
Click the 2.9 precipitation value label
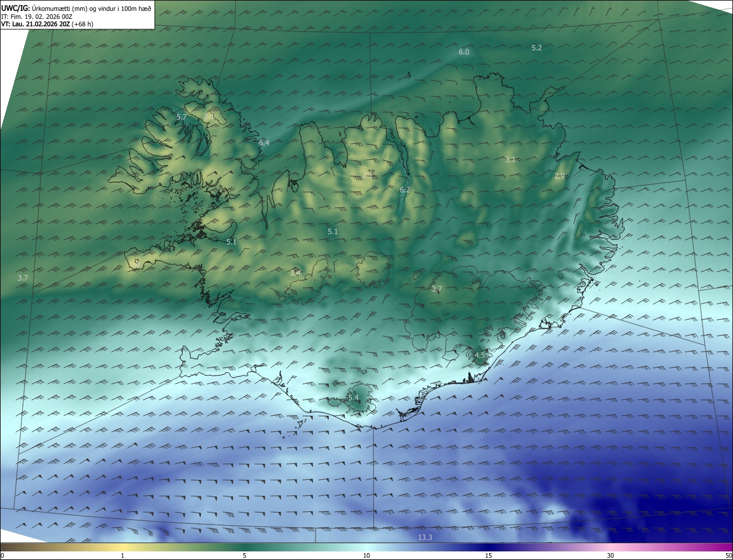(x=560, y=176)
